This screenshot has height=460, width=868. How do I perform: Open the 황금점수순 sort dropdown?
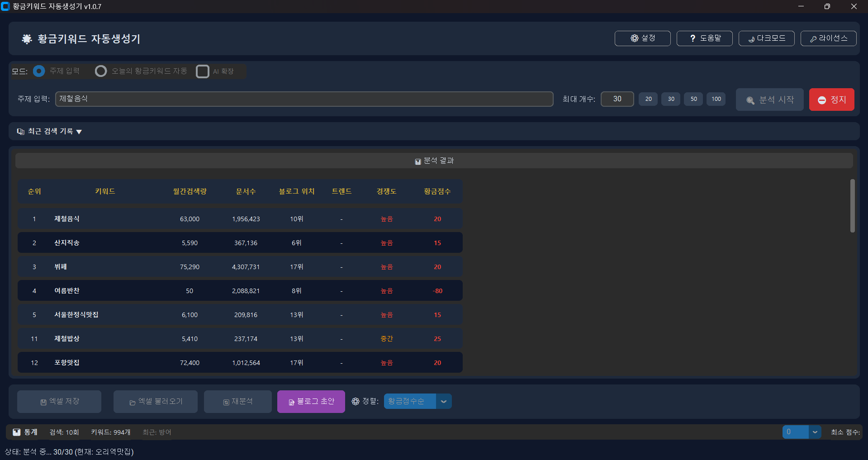[443, 401]
